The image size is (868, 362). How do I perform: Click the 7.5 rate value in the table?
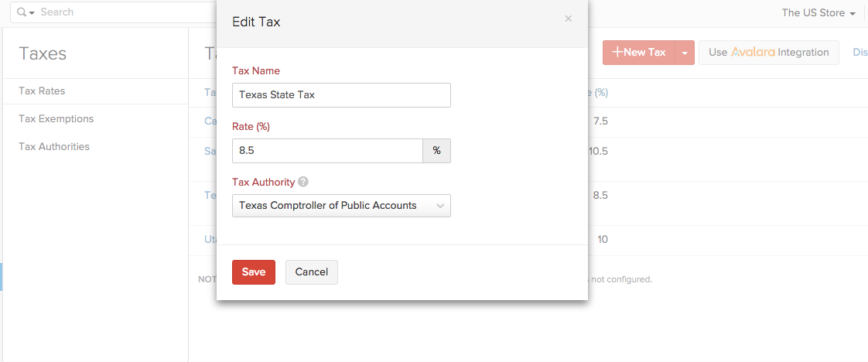[600, 121]
